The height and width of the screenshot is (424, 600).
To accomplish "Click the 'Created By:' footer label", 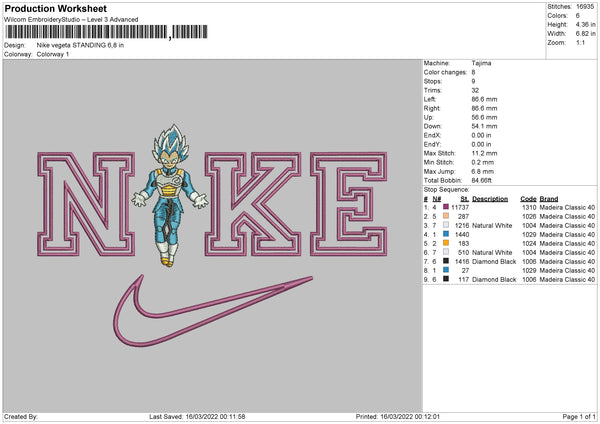I will [21, 417].
